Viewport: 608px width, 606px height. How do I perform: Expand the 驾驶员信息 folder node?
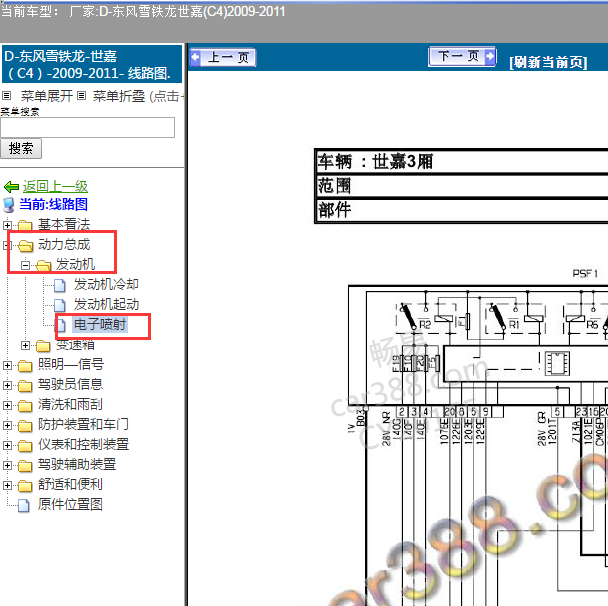[7, 385]
